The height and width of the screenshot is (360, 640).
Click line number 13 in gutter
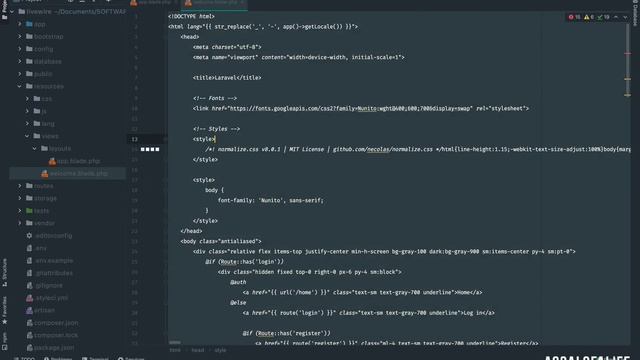pyautogui.click(x=134, y=139)
